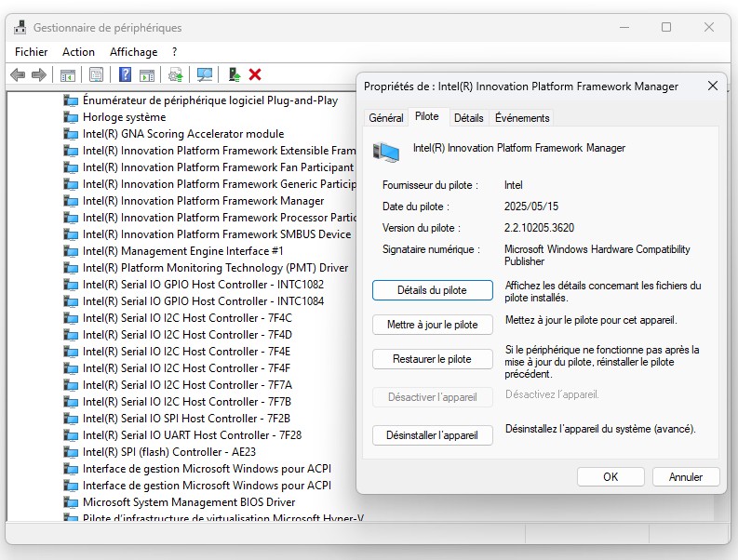Click Scan for hardware changes monitor icon
The image size is (738, 560).
click(205, 74)
